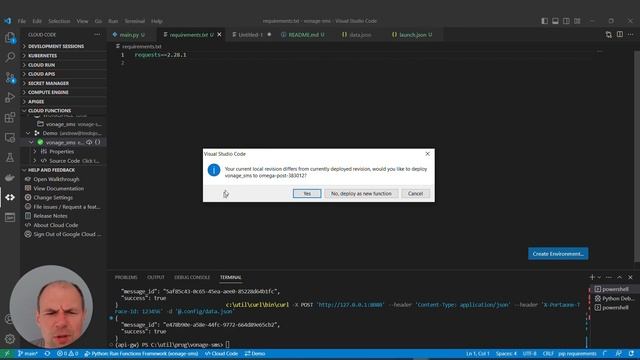Toggle secondary sidebar layout icon

(x=567, y=21)
